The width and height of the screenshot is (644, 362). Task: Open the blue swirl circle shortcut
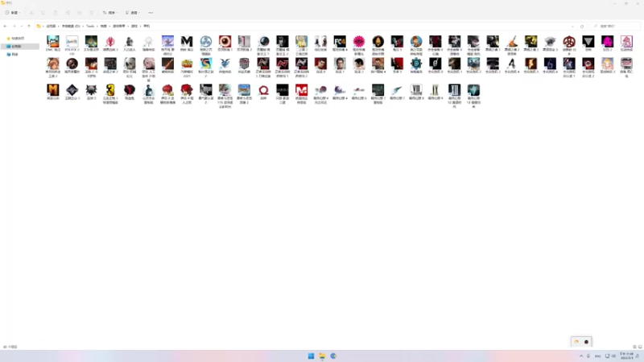pos(206,42)
